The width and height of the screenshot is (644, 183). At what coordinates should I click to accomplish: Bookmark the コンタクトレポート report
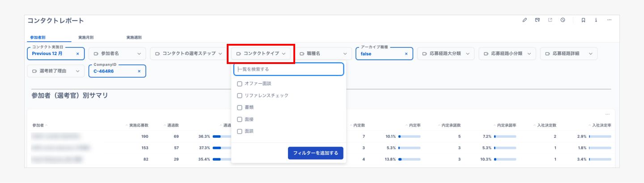tap(583, 20)
